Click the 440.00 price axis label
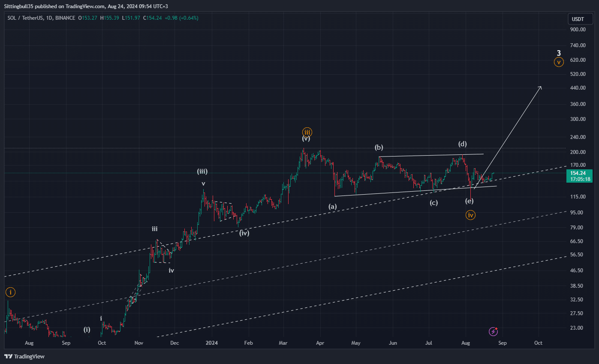The width and height of the screenshot is (599, 364). coord(578,88)
